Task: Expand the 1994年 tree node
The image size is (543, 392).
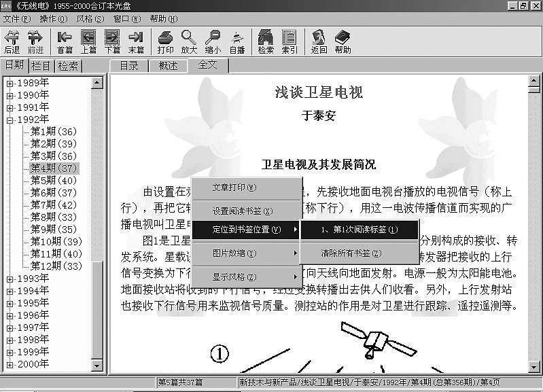Action: click(x=10, y=291)
